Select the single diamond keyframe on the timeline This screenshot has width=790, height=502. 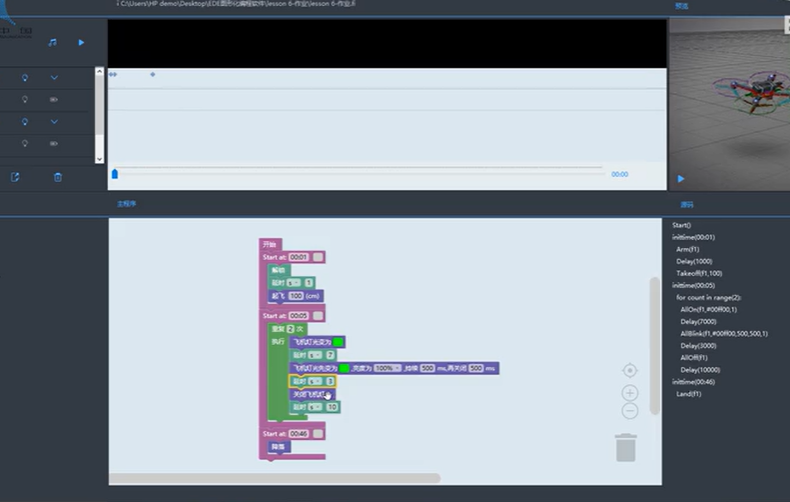pyautogui.click(x=153, y=74)
